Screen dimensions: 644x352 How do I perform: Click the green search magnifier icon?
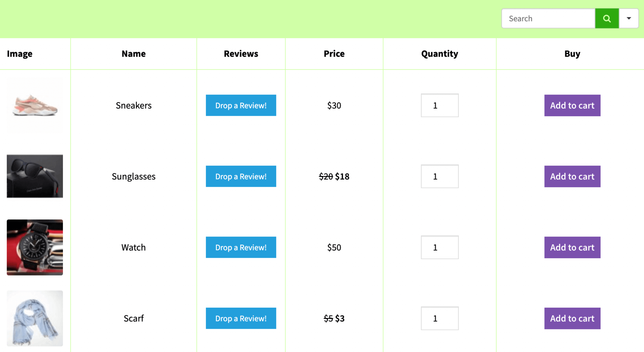[607, 18]
